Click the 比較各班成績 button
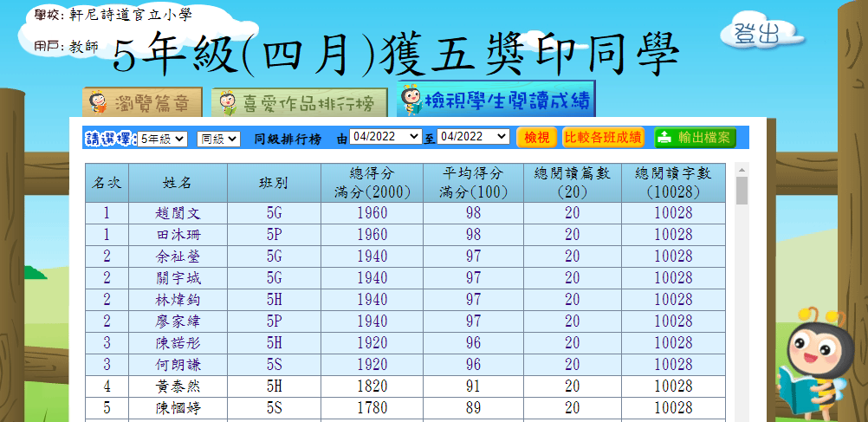This screenshot has height=422, width=868. 603,137
